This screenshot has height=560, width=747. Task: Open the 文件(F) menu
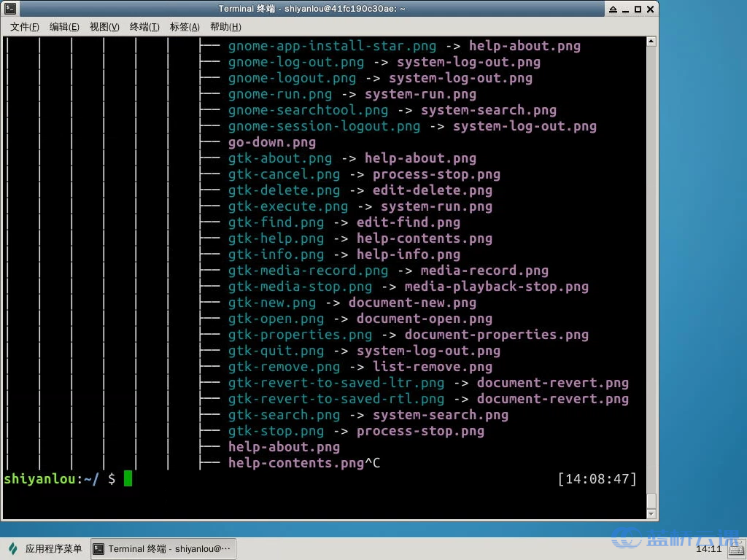pos(25,27)
